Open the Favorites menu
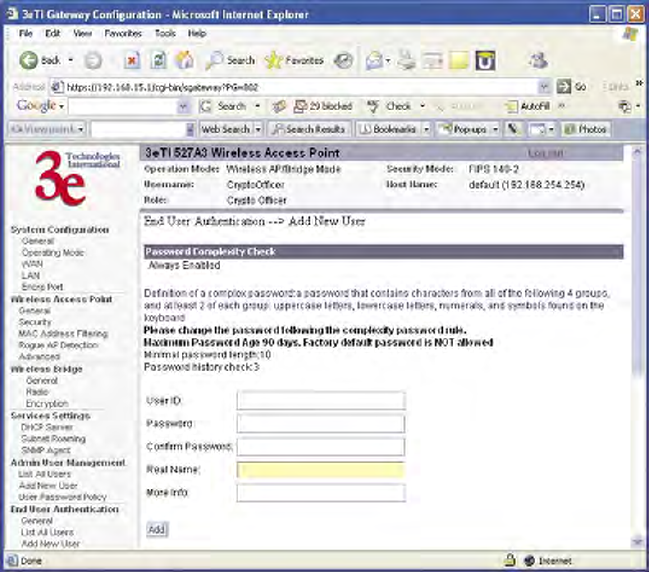This screenshot has height=572, width=649. [x=123, y=34]
